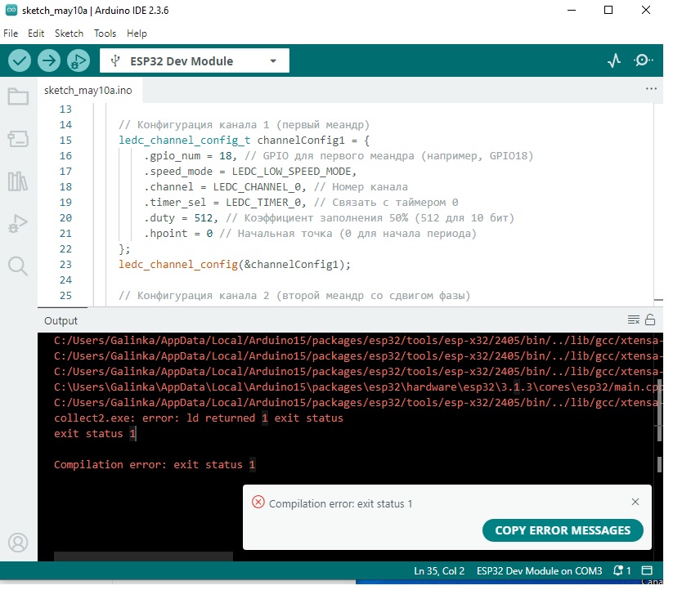Click the Arduino IDE window logo

click(x=11, y=10)
